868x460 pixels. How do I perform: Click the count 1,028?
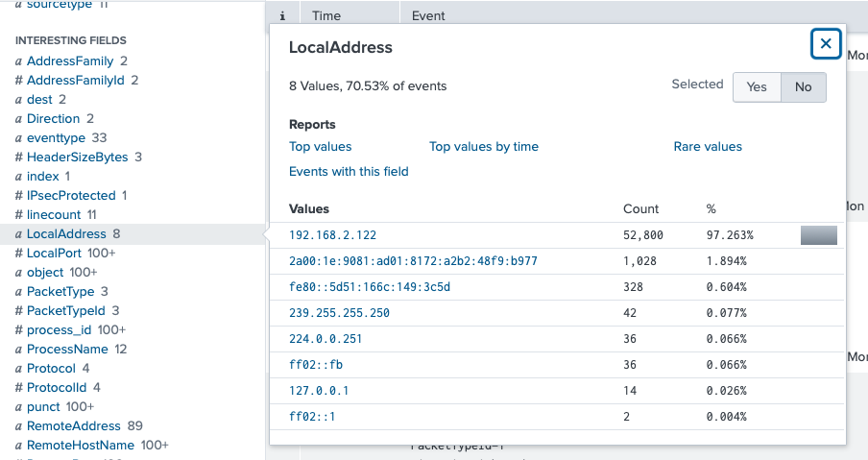[639, 261]
